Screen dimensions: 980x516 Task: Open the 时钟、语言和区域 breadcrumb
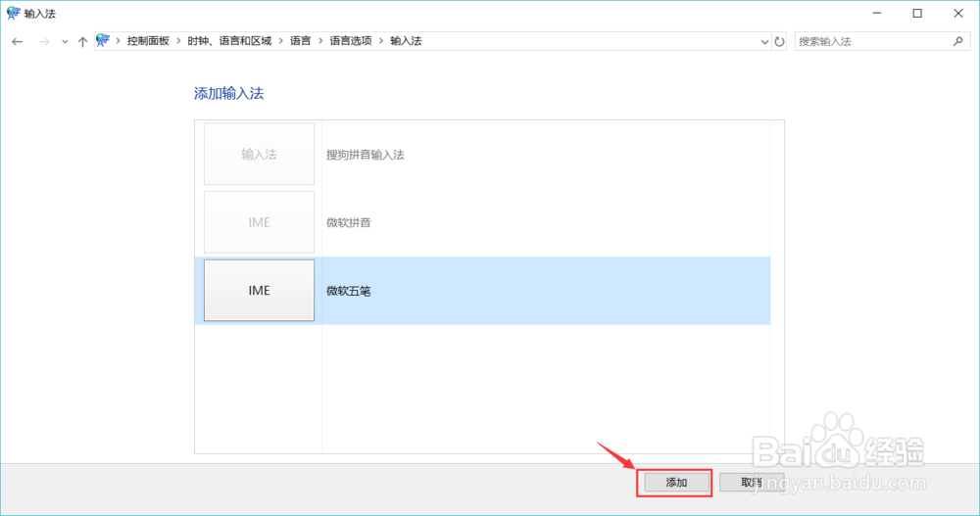229,40
